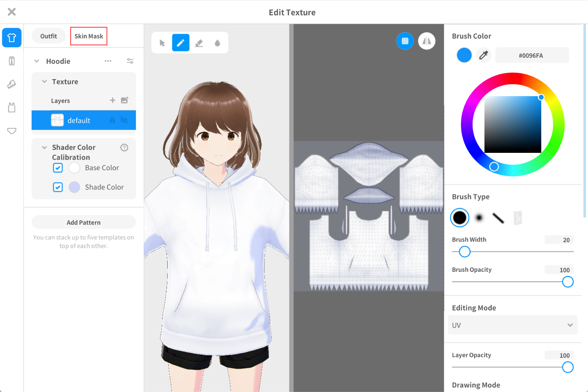Viewport: 588px width, 392px height.
Task: Toggle the mirror symmetry button
Action: click(x=426, y=41)
